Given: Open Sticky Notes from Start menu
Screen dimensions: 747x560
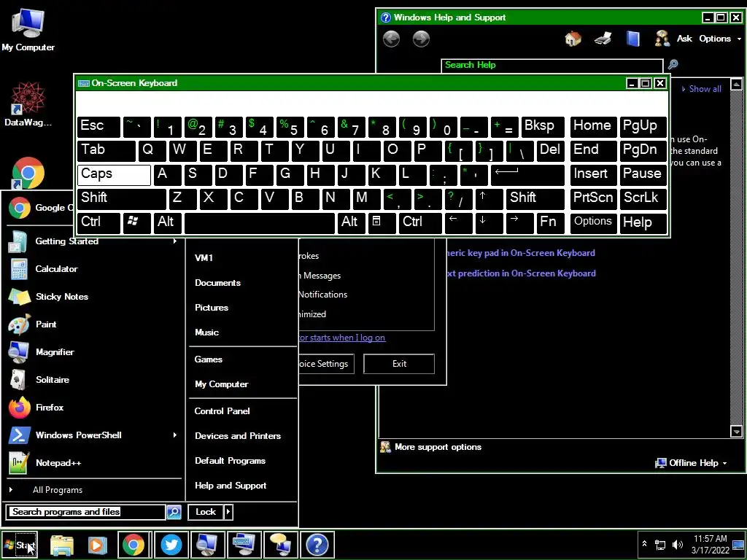Looking at the screenshot, I should tap(61, 297).
